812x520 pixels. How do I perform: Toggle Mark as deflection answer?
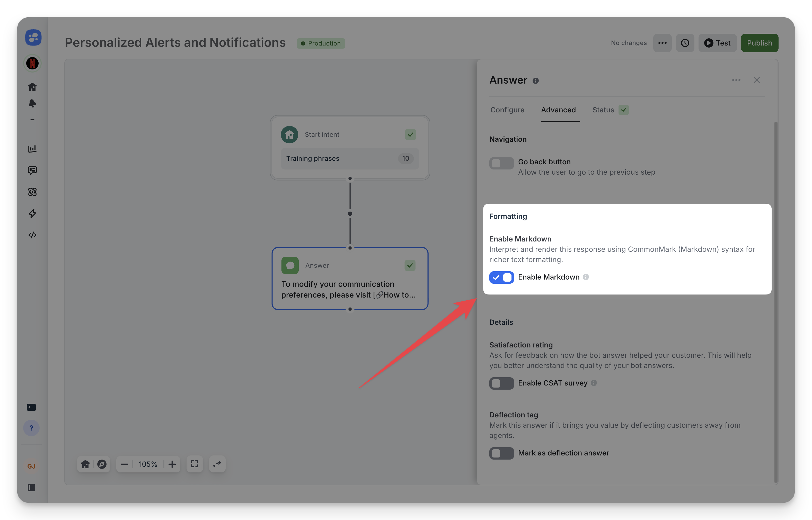point(501,453)
